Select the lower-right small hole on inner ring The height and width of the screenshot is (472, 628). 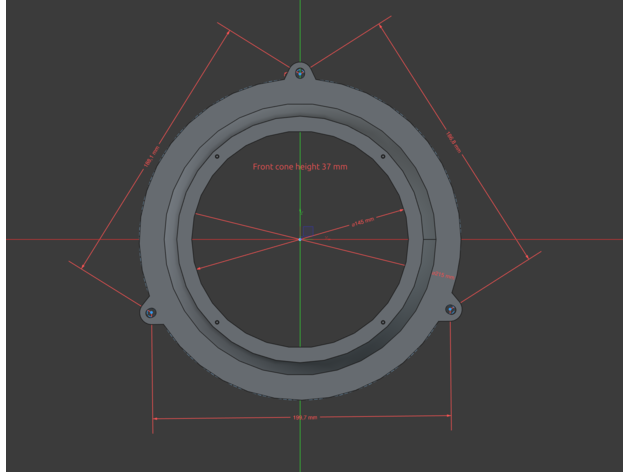pos(383,322)
